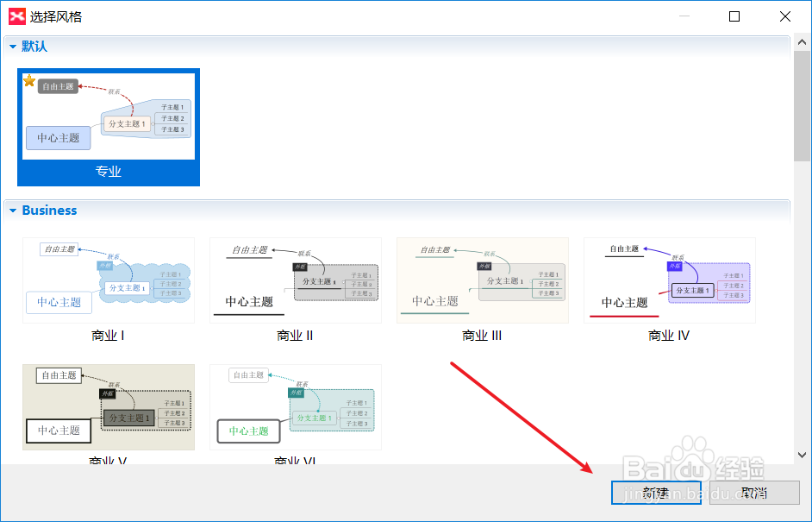Click the XMind logo icon in title bar

pyautogui.click(x=16, y=16)
